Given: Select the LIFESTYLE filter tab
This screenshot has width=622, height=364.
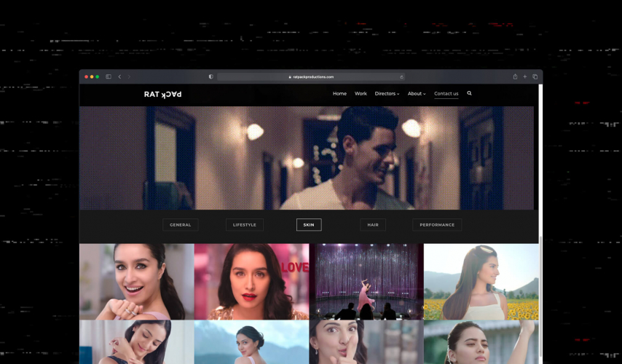Looking at the screenshot, I should pyautogui.click(x=245, y=225).
